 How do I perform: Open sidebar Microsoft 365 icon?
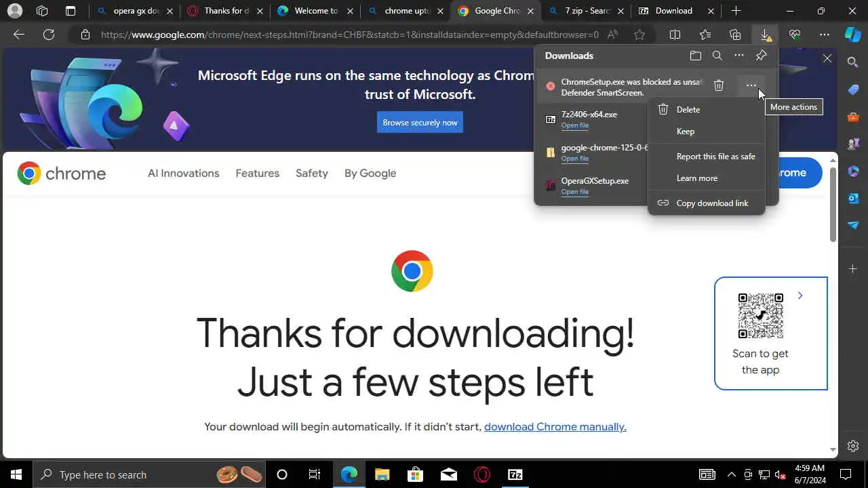[853, 171]
